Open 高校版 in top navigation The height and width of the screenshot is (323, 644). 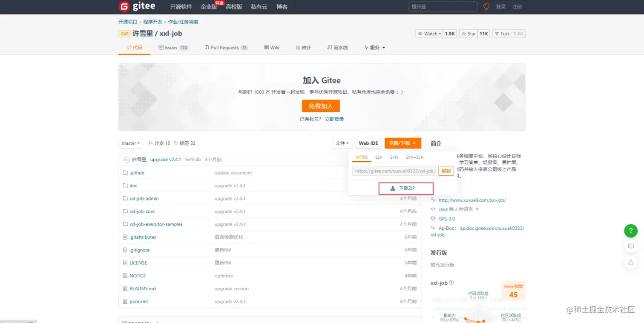coord(234,7)
